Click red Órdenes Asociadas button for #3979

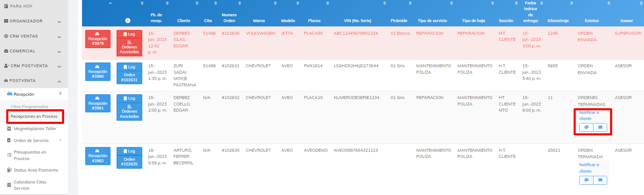click(129, 47)
